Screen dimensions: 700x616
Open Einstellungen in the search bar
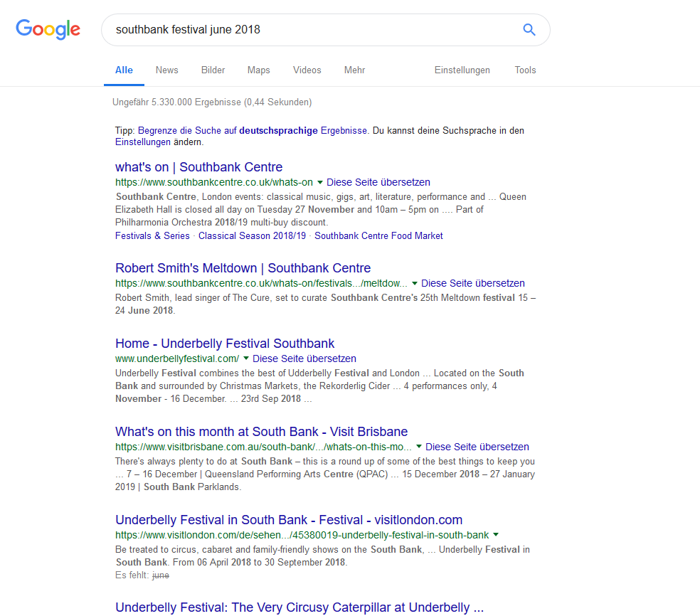[x=462, y=70]
